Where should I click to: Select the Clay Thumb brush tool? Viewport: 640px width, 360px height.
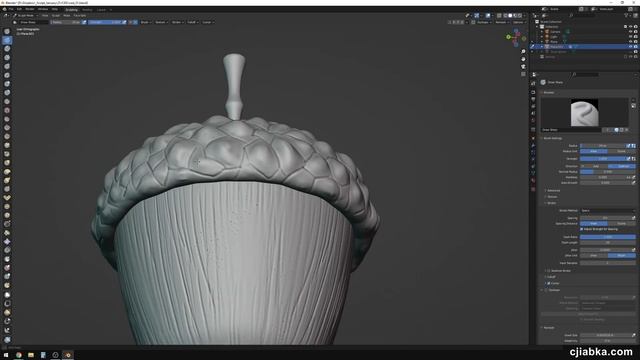7,66
